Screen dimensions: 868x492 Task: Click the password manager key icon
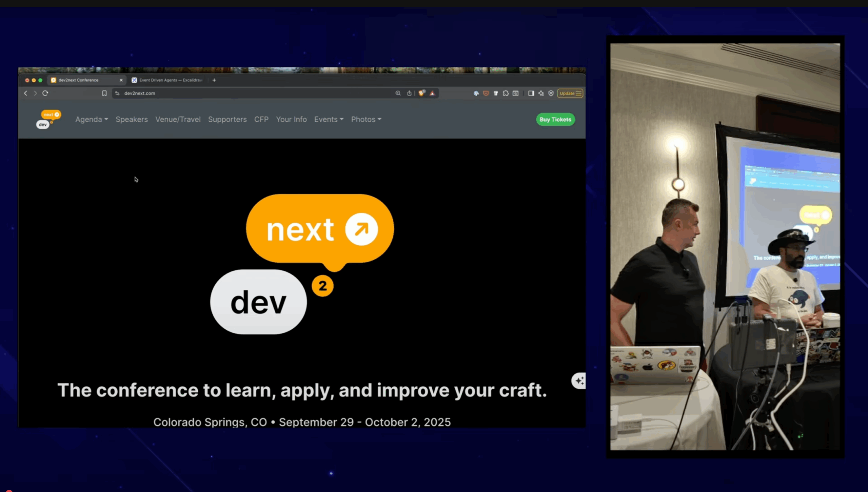pos(496,93)
